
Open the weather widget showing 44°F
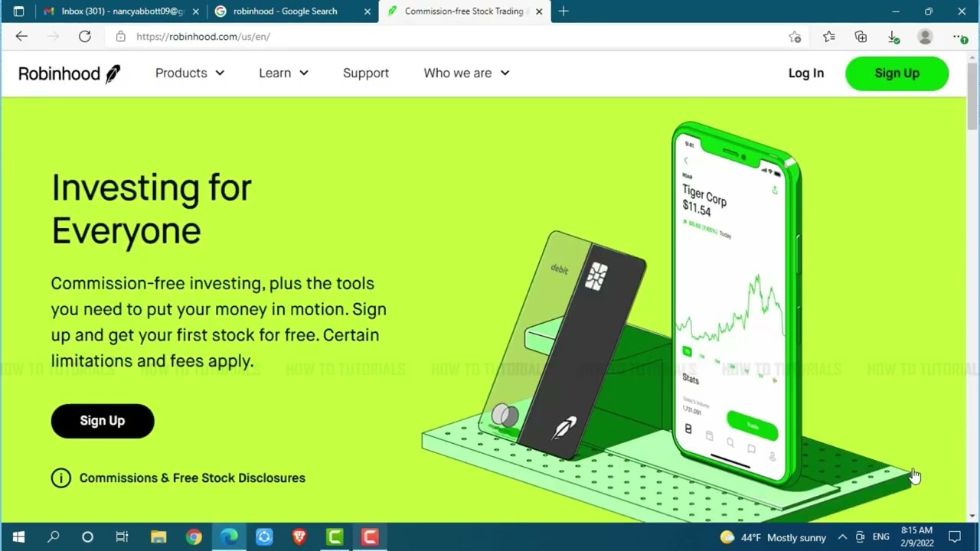773,537
